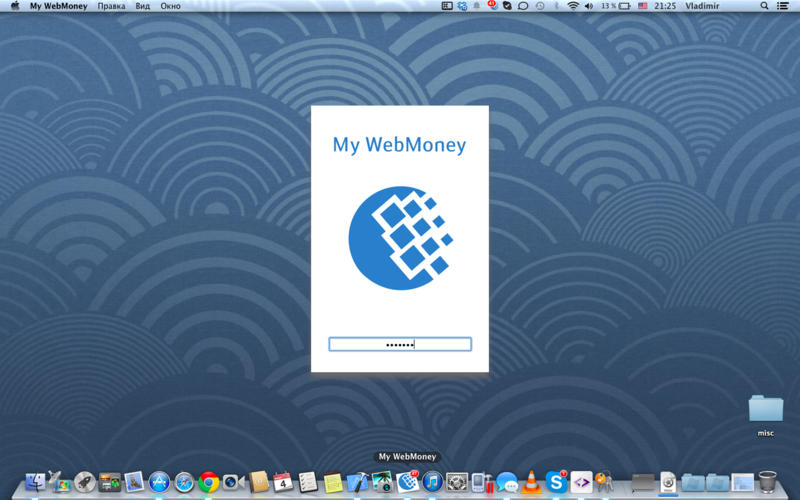This screenshot has width=800, height=500.
Task: Click the WebMoney password input field
Action: coord(399,344)
